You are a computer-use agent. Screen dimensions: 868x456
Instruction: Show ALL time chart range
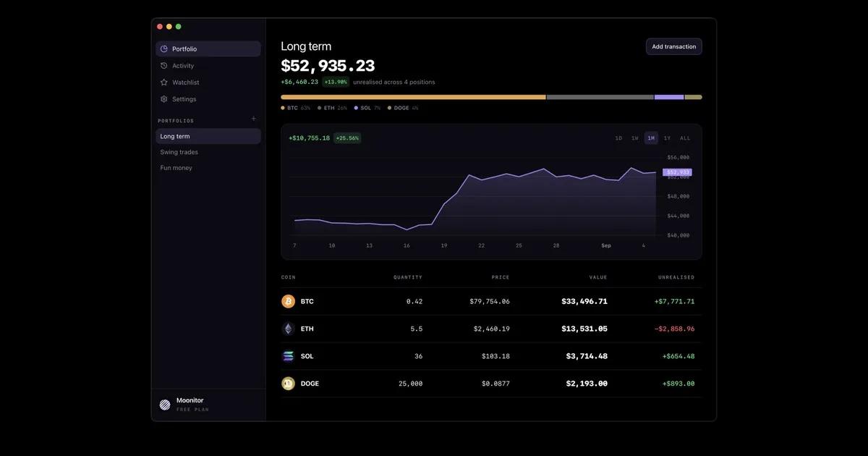tap(685, 138)
